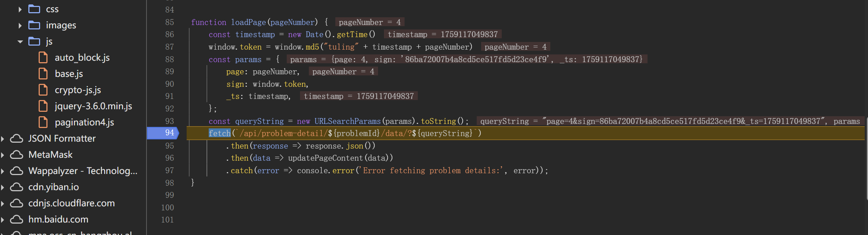Click the pagination4.js file icon

[43, 122]
